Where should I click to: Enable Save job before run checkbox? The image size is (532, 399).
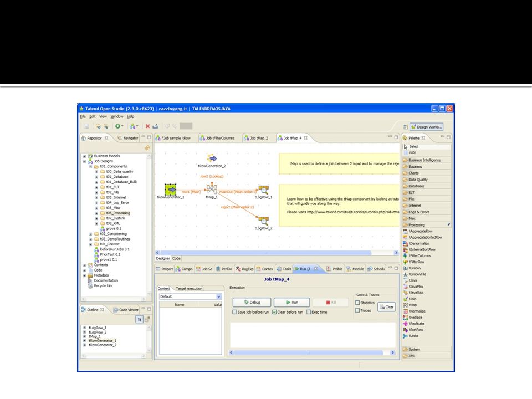[234, 312]
